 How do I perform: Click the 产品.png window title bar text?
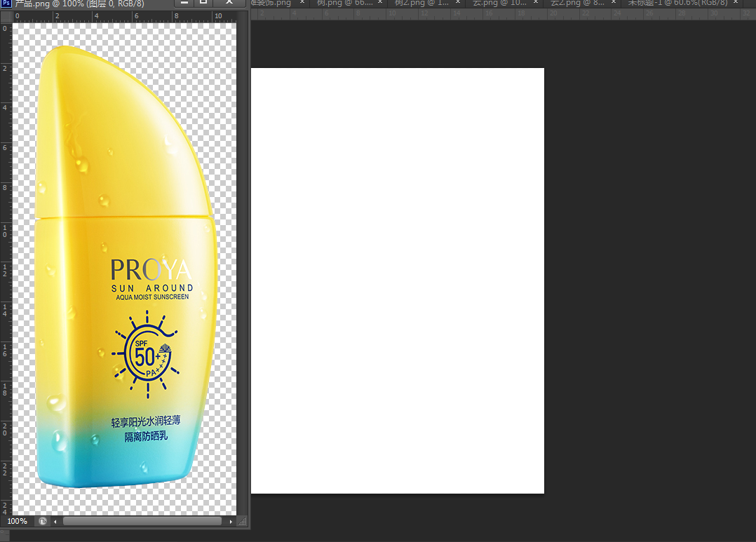pyautogui.click(x=79, y=4)
